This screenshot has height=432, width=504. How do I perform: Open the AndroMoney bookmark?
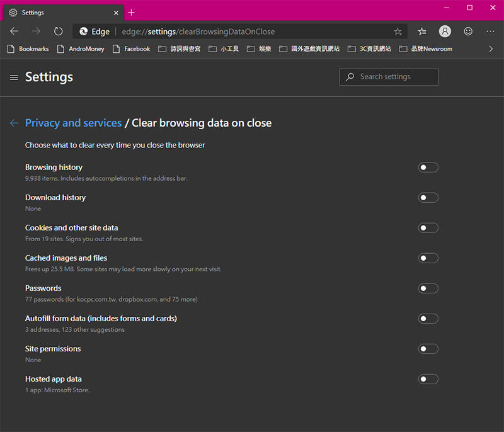click(x=81, y=49)
